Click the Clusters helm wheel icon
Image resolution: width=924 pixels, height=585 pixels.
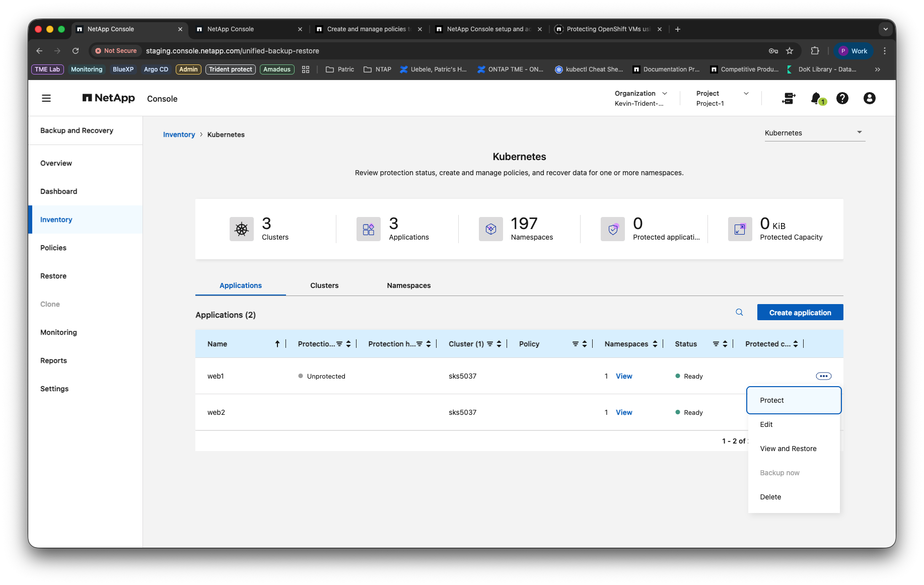click(242, 229)
